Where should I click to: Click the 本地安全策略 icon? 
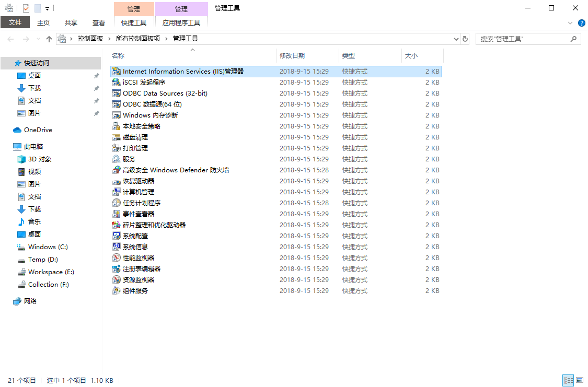[x=117, y=126]
